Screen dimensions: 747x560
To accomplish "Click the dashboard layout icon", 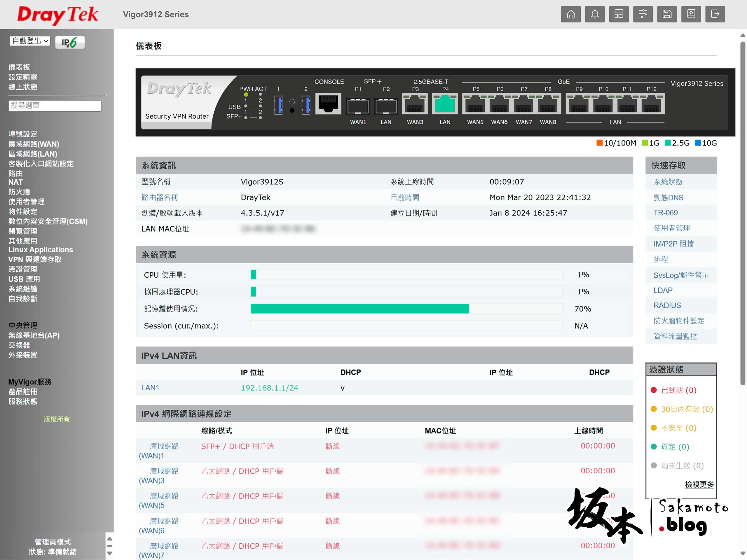I will tap(619, 14).
